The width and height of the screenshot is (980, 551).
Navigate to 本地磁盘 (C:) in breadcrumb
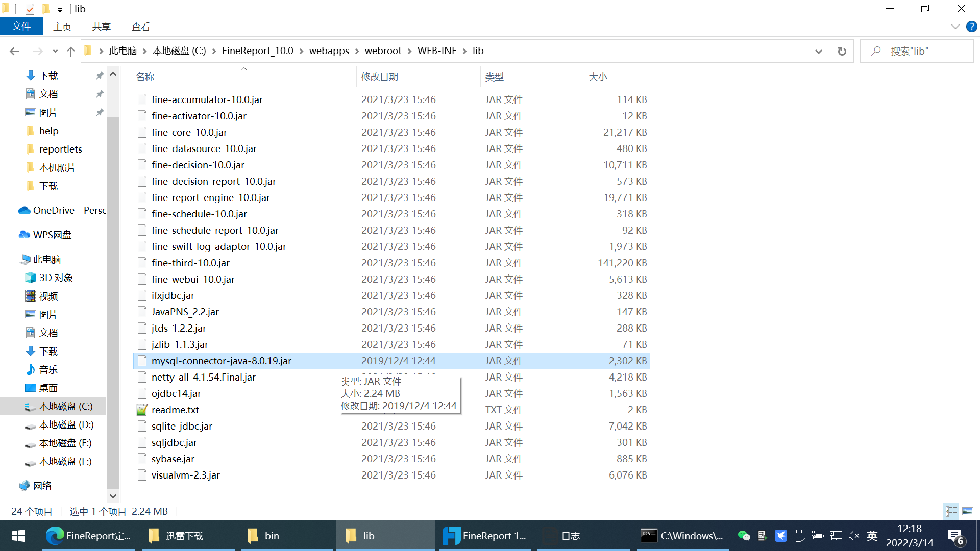[x=179, y=51]
